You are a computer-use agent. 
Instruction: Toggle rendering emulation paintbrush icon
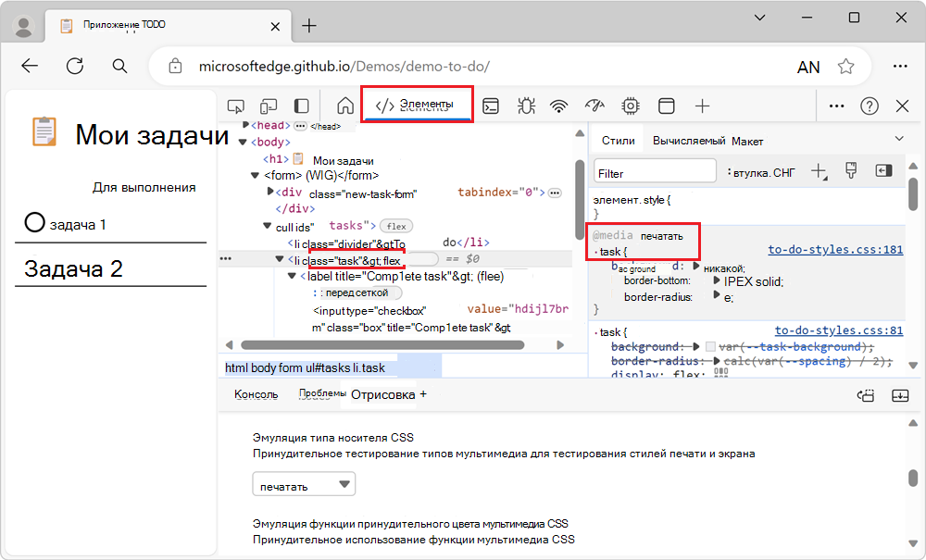point(851,171)
